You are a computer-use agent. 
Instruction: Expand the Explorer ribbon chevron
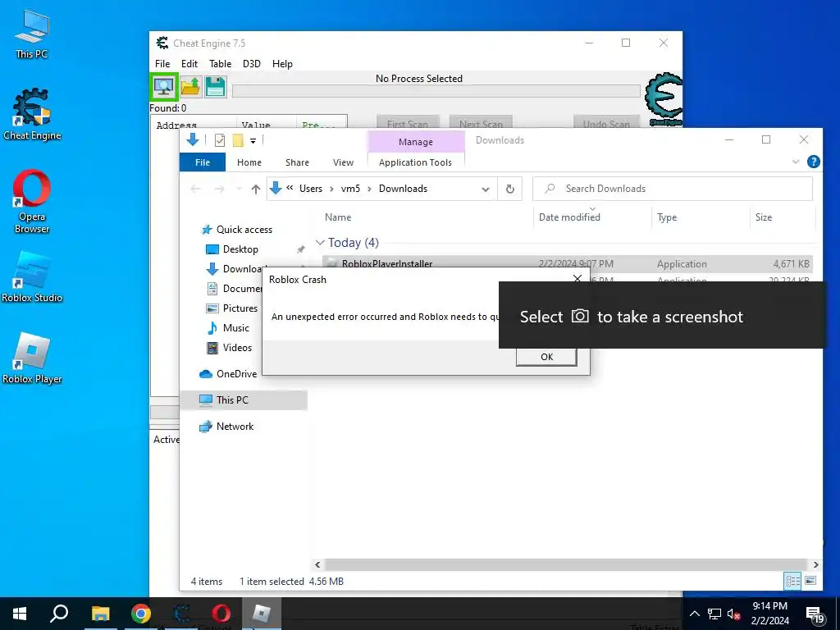pyautogui.click(x=796, y=162)
